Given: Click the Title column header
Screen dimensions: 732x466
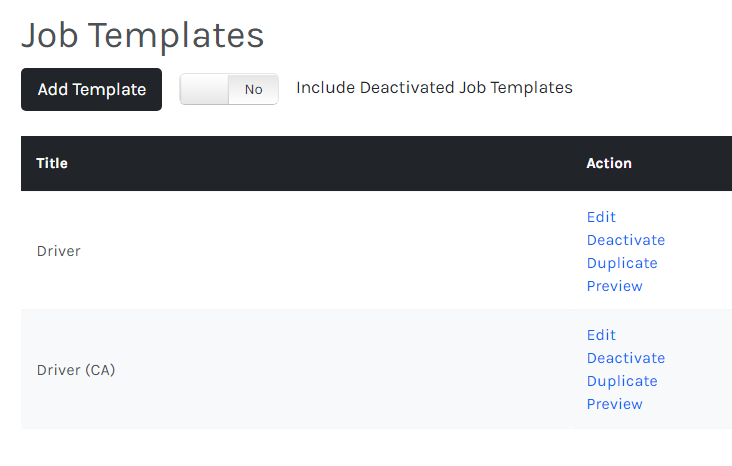Looking at the screenshot, I should (52, 163).
